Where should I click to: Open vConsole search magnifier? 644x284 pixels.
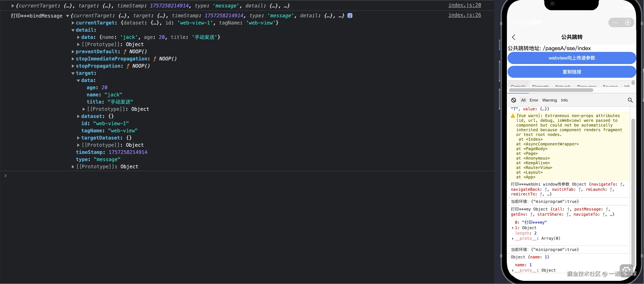[x=630, y=100]
